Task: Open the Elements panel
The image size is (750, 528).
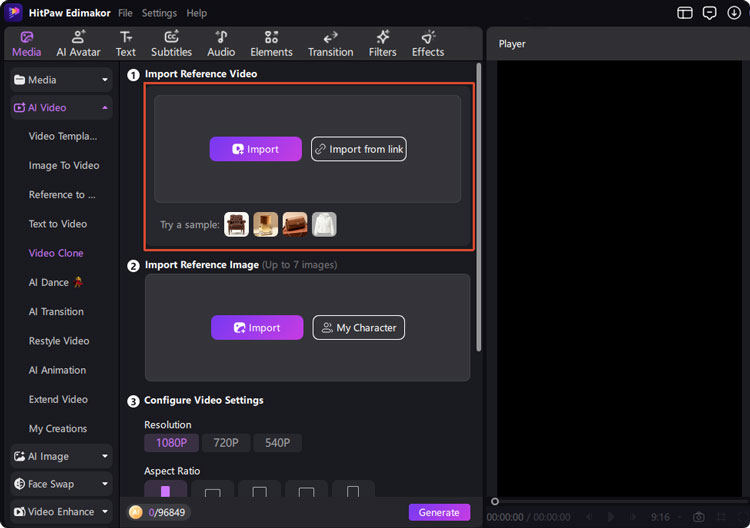Action: tap(271, 44)
